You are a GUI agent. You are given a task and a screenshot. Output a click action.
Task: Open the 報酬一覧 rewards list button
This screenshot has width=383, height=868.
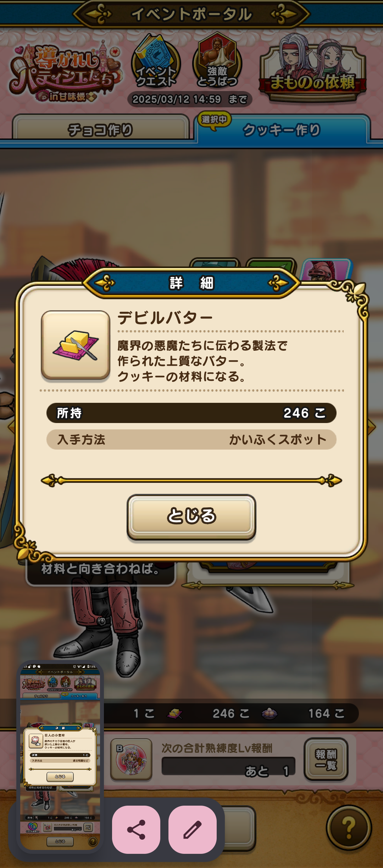click(x=326, y=759)
